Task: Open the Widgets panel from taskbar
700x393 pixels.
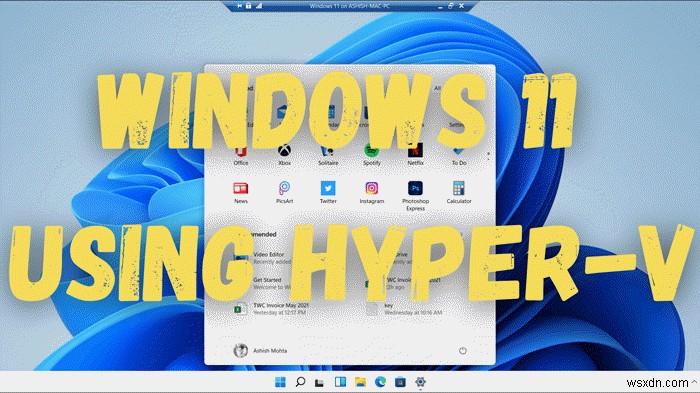Action: (x=340, y=382)
